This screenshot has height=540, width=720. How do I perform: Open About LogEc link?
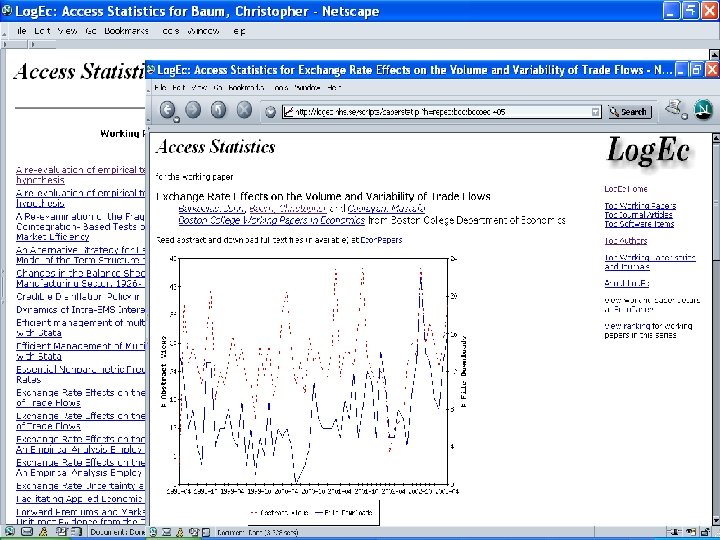(x=626, y=283)
